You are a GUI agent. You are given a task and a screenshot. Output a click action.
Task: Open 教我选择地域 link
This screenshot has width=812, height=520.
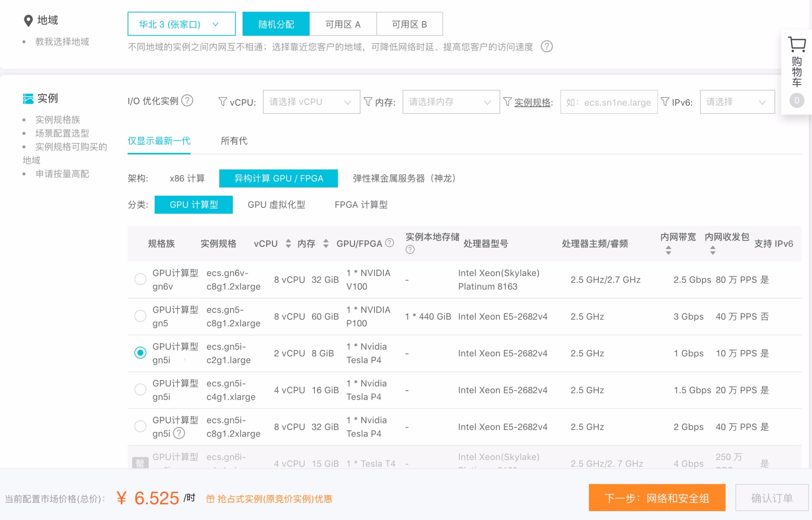[62, 42]
